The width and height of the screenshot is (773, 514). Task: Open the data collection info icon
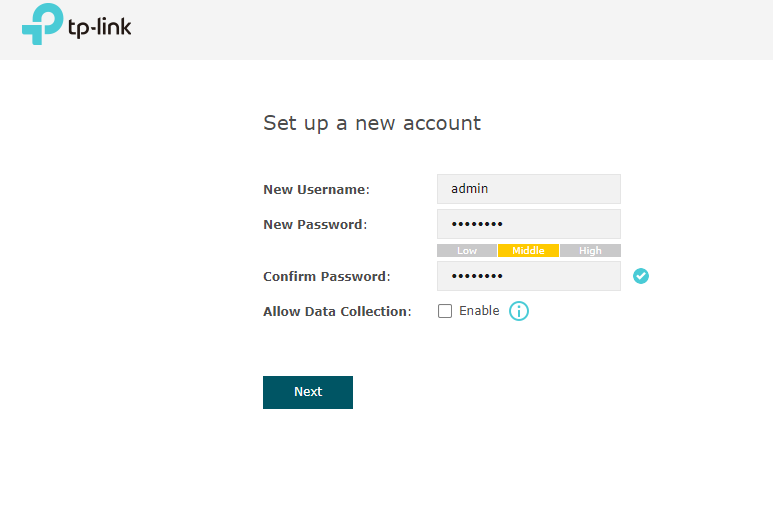[x=519, y=311]
